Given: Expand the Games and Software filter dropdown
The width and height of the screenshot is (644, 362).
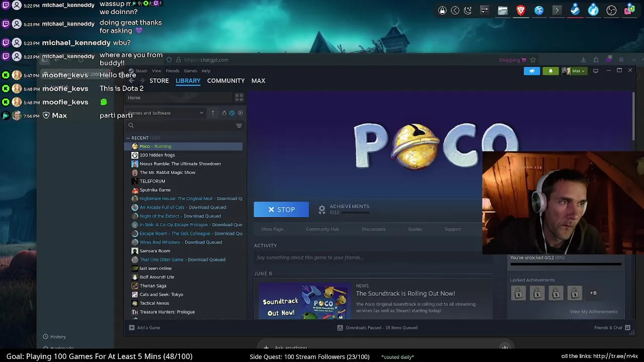Looking at the screenshot, I should (166, 113).
